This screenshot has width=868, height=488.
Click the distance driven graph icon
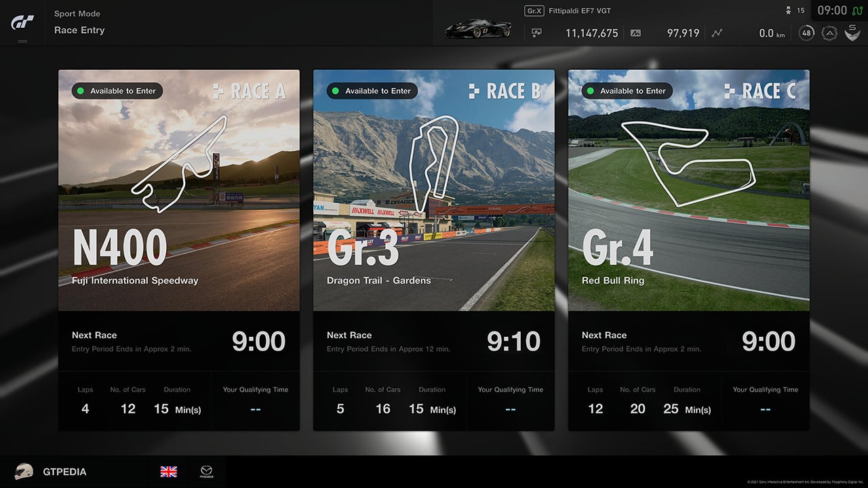click(717, 33)
